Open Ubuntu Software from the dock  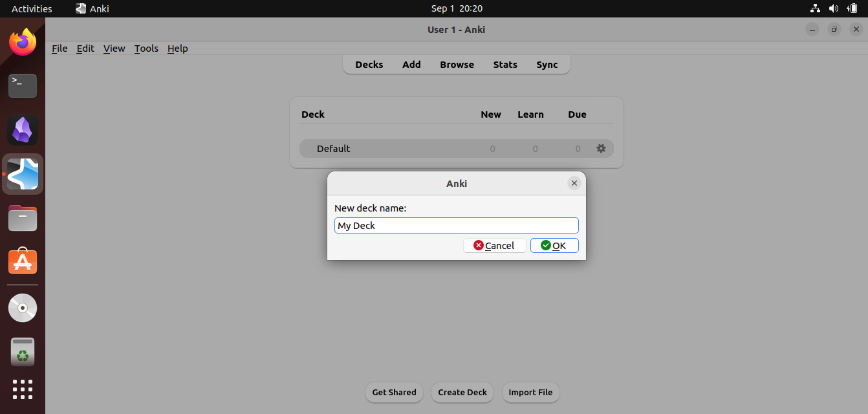(22, 261)
